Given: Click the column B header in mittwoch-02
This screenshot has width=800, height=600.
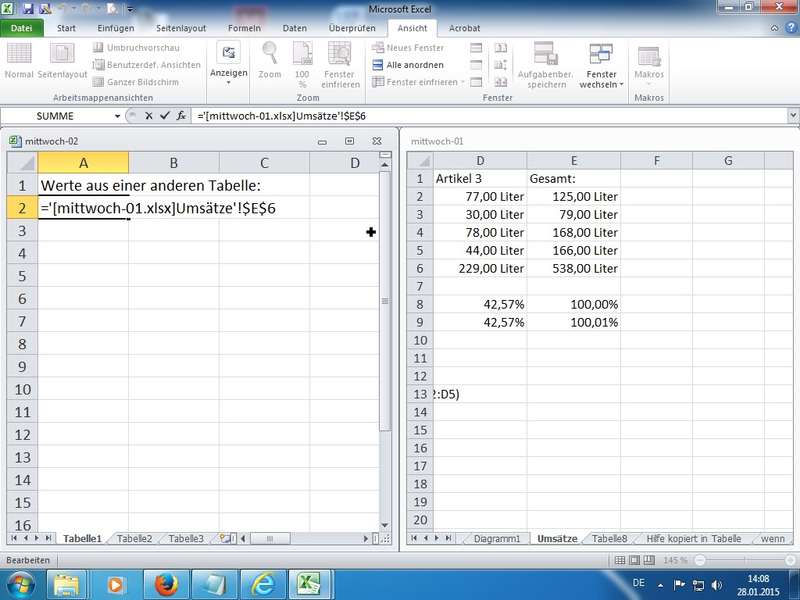Looking at the screenshot, I should (x=173, y=162).
